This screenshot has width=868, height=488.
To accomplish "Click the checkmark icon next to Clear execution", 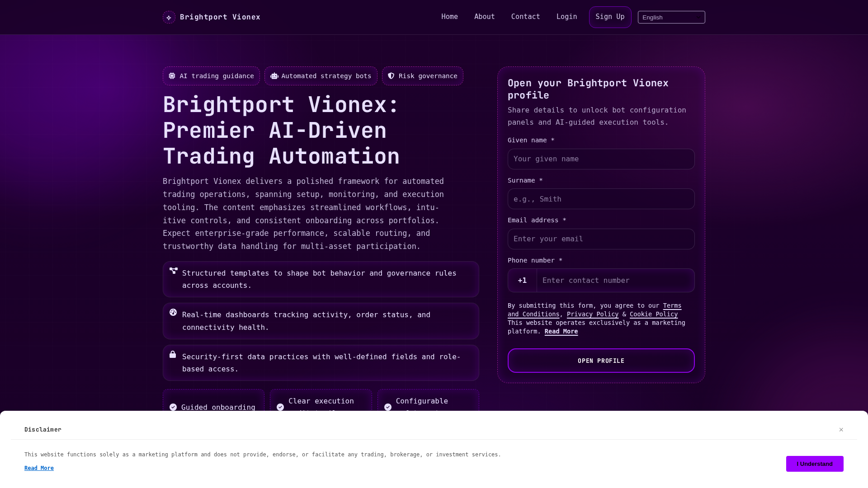I will [280, 407].
